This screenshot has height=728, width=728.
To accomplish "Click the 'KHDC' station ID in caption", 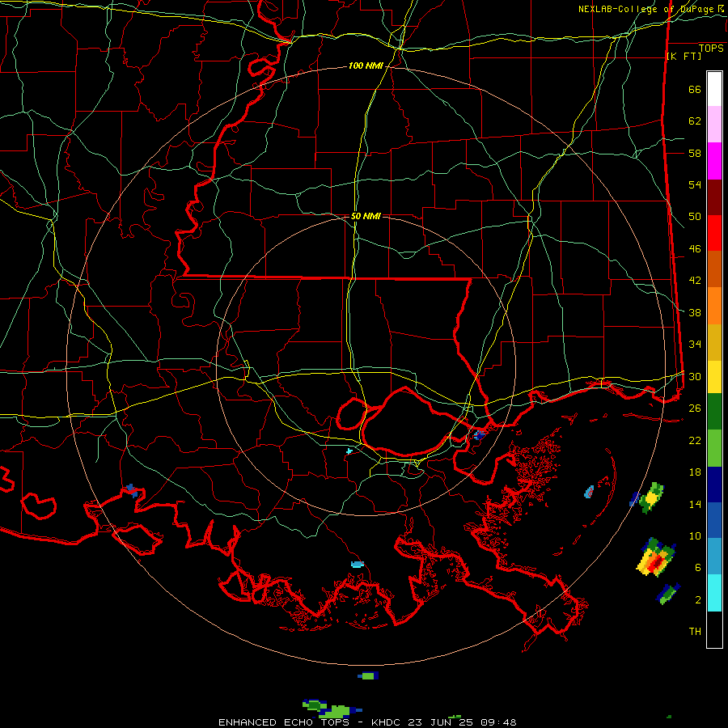I will click(x=387, y=722).
